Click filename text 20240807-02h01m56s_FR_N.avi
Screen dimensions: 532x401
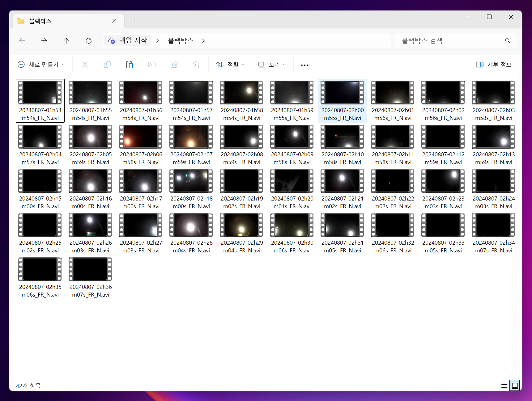point(393,114)
